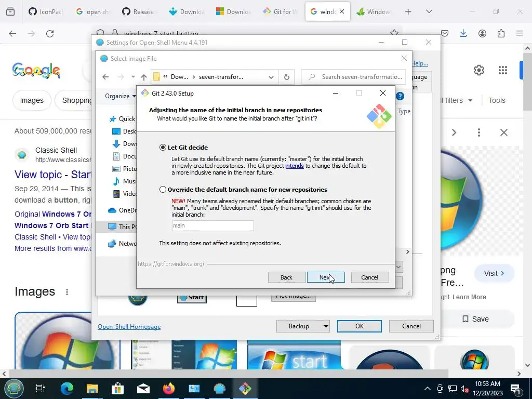Viewport: 532px width, 399px height.
Task: Open more options in image preview panel
Action: point(478,132)
